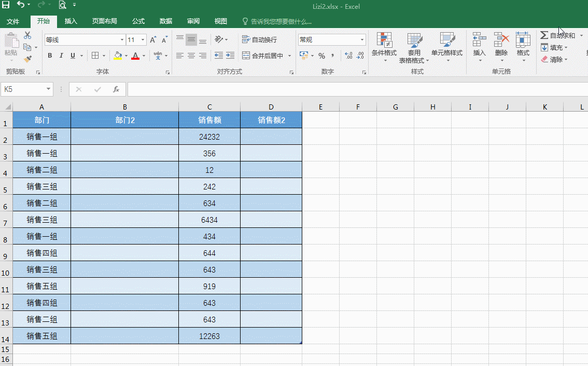The width and height of the screenshot is (588, 366).
Task: Open the font size dropdown showing 11
Action: (143, 40)
